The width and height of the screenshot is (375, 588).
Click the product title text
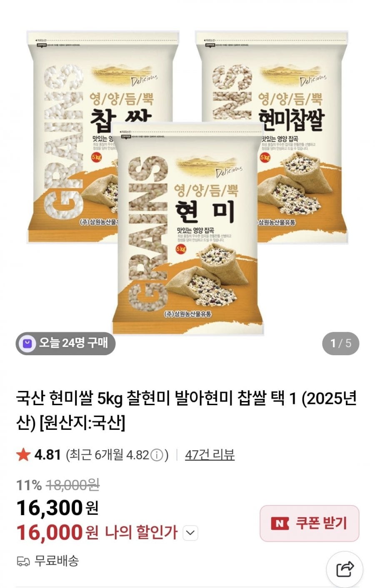(186, 411)
